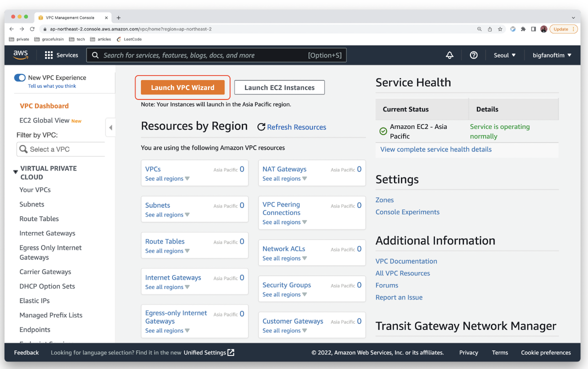This screenshot has width=588, height=369.
Task: Expand See all regions under Route Tables card
Action: coord(167,251)
